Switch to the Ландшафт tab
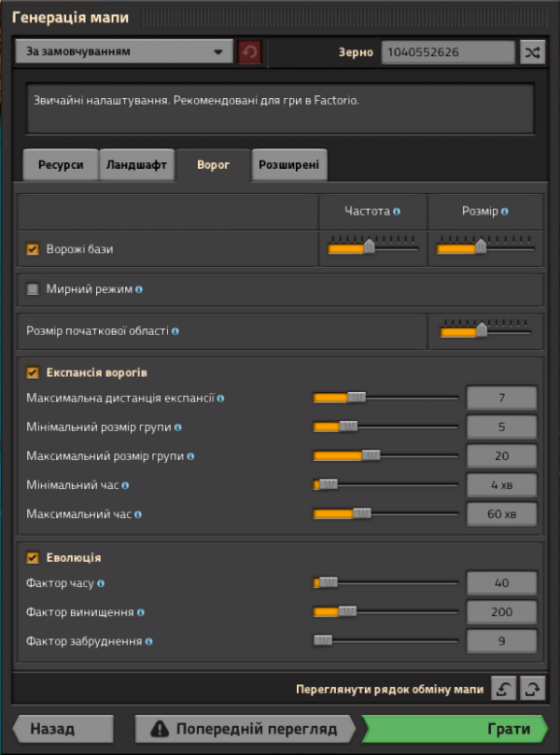560x755 pixels. coord(137,164)
